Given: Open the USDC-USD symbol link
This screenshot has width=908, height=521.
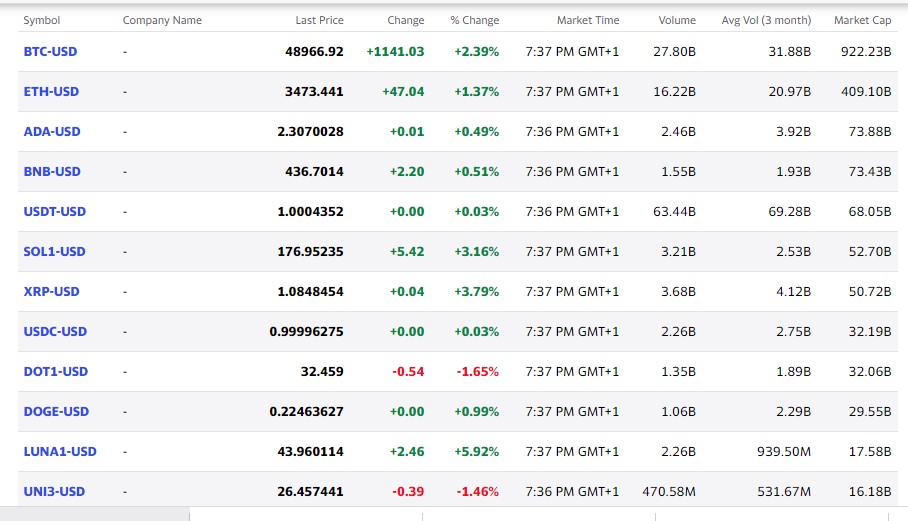Looking at the screenshot, I should [x=55, y=331].
